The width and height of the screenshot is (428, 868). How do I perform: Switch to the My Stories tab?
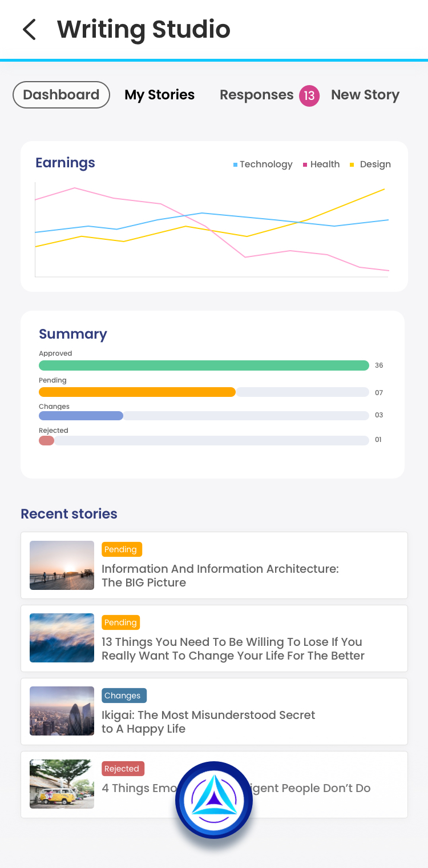[x=160, y=95]
